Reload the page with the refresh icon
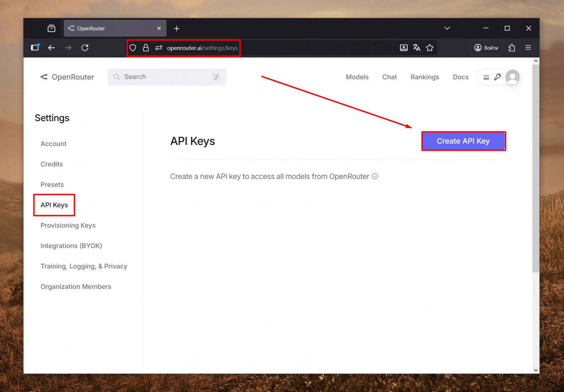The image size is (564, 392). click(85, 47)
